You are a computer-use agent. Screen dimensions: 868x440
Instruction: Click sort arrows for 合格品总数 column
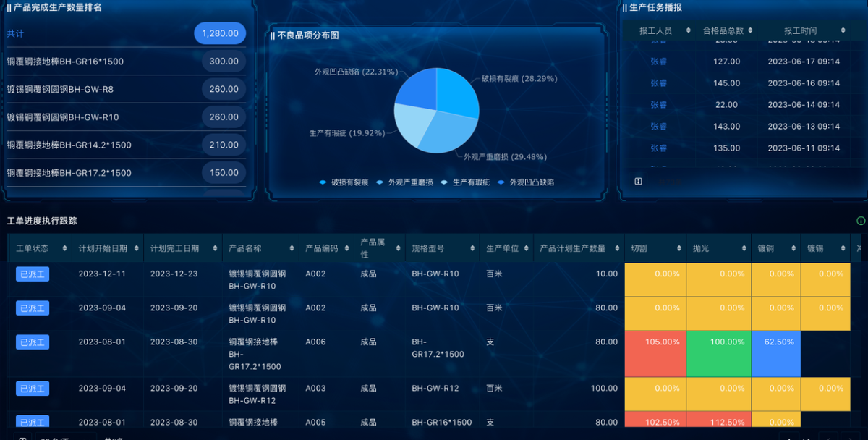(750, 30)
